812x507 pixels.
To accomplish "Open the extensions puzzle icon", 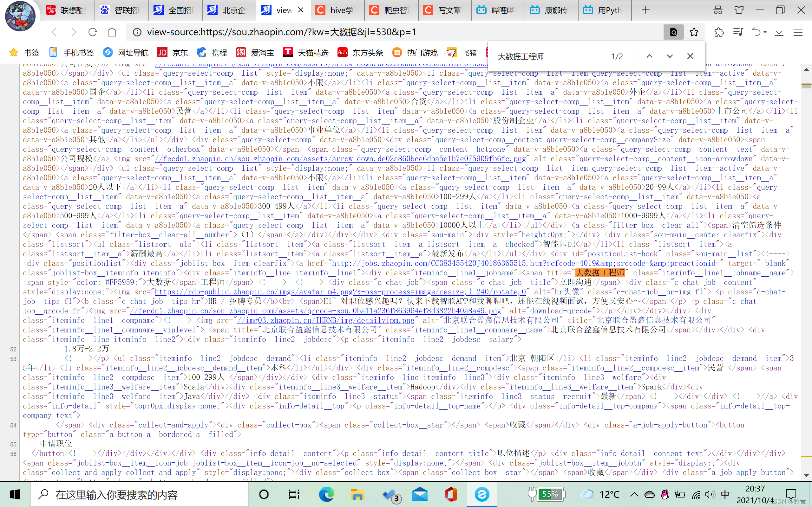I will (719, 32).
